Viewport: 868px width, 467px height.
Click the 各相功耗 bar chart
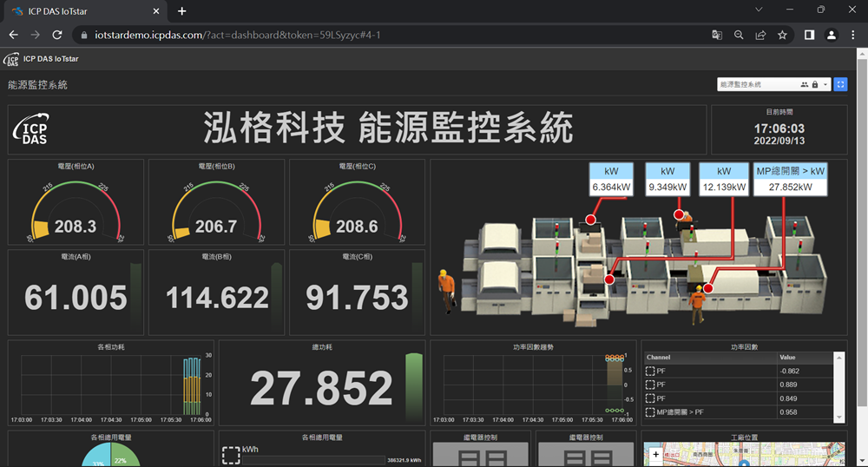(x=111, y=386)
